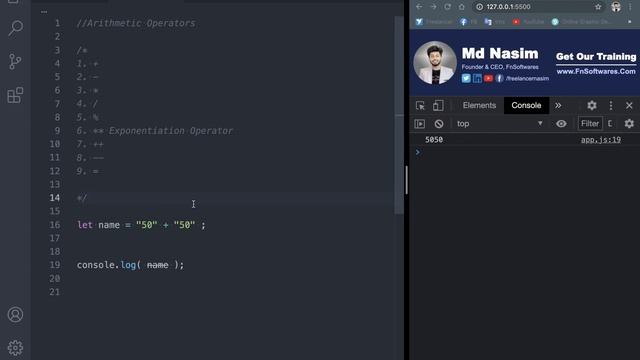Open the app.js:19 source link
The width and height of the screenshot is (640, 360).
[601, 140]
